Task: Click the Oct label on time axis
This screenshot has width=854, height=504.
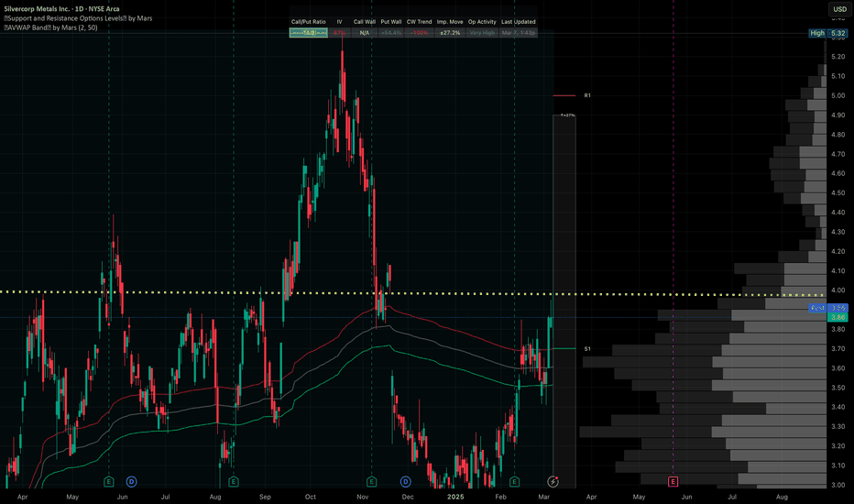Action: point(311,497)
